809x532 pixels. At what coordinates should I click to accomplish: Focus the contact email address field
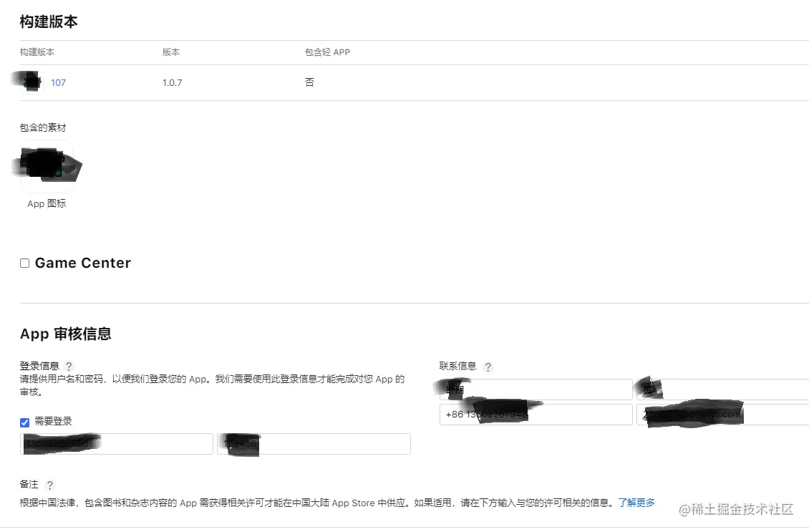tap(723, 415)
